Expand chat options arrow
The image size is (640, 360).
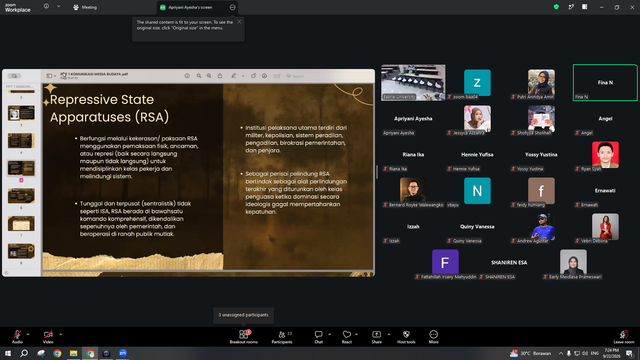pyautogui.click(x=329, y=334)
